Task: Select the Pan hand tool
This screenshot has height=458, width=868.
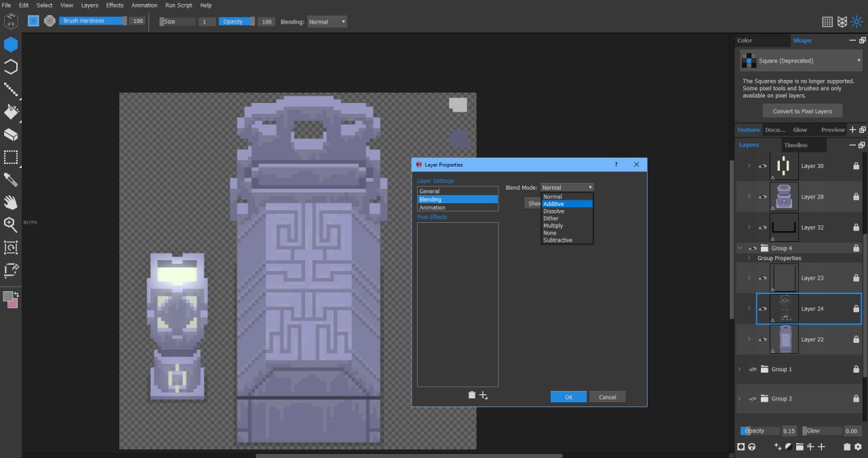Action: [x=10, y=203]
